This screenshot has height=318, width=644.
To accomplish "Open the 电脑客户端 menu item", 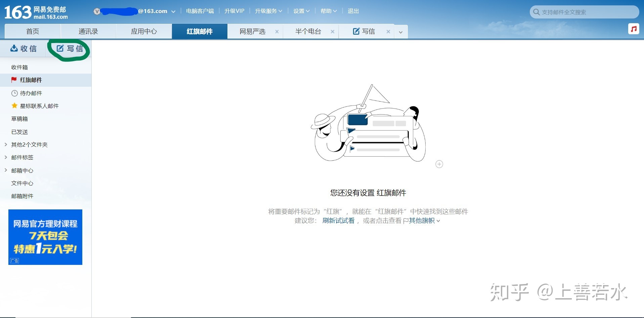I will [200, 11].
